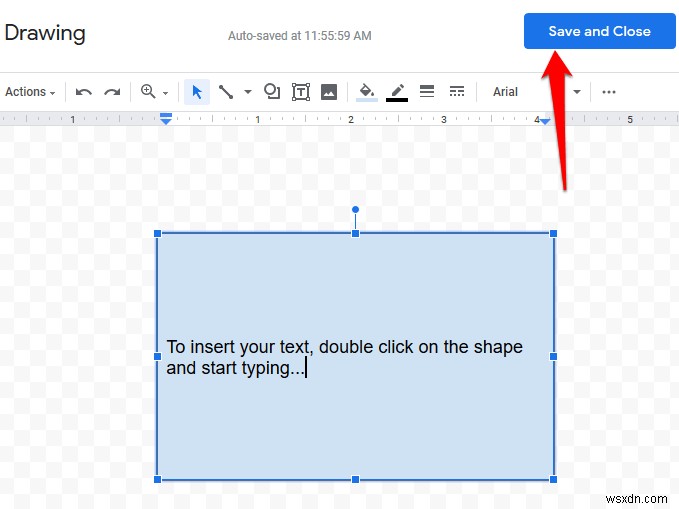Click the right indent marker on ruler
679x509 pixels.
click(545, 121)
